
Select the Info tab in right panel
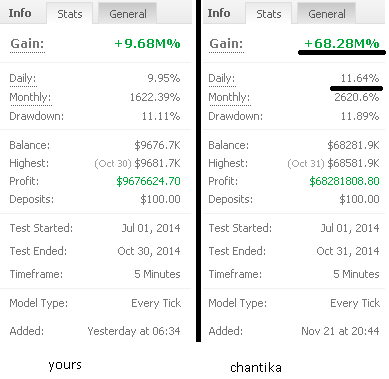click(219, 13)
